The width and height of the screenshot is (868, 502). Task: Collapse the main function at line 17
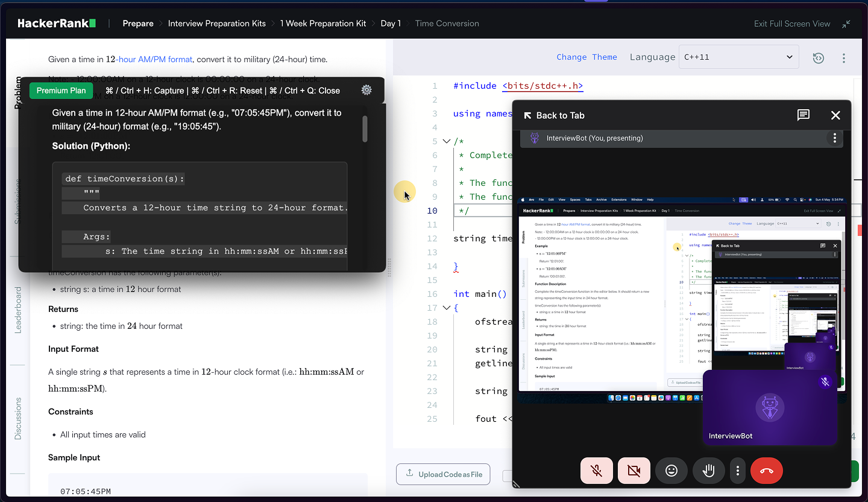pyautogui.click(x=445, y=307)
